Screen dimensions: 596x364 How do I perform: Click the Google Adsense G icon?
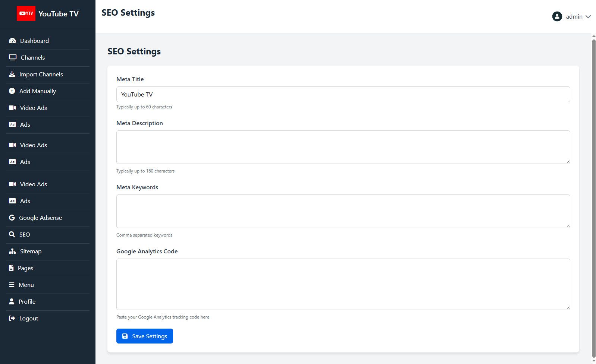coord(12,218)
